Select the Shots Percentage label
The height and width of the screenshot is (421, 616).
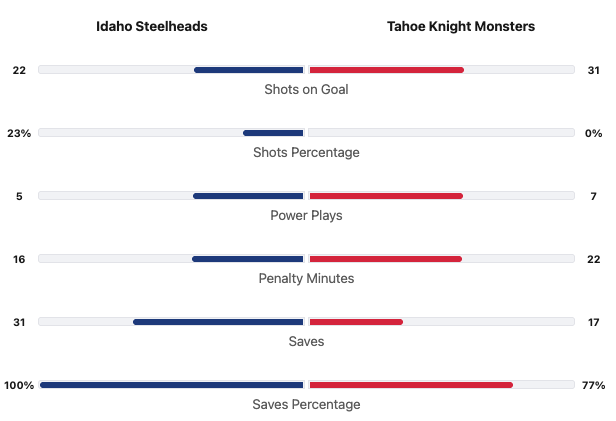tap(306, 152)
